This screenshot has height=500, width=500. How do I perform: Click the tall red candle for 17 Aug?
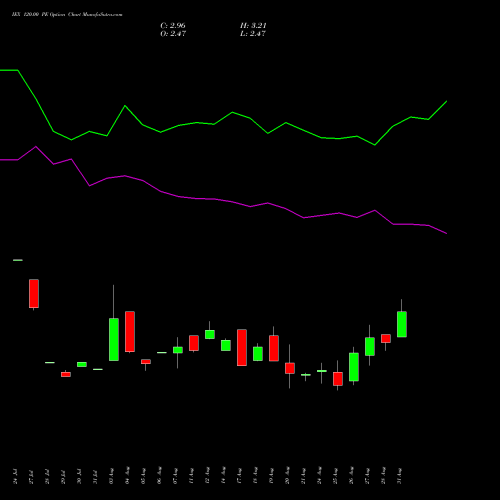(x=242, y=347)
